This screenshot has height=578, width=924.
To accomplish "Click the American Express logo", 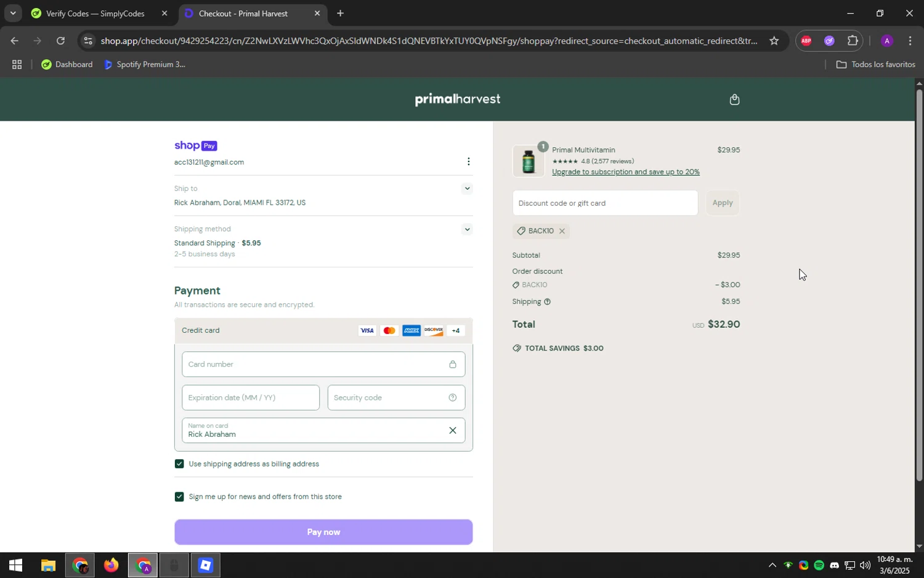I will (411, 331).
